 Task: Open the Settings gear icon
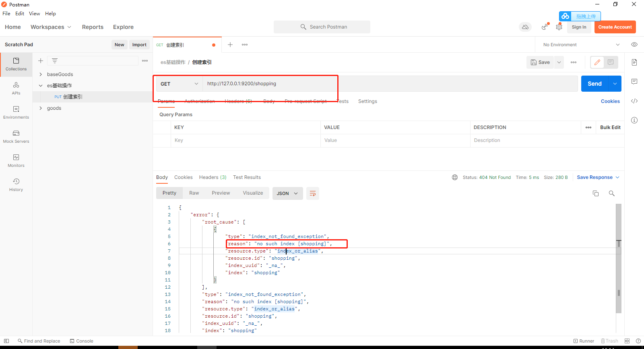point(559,27)
